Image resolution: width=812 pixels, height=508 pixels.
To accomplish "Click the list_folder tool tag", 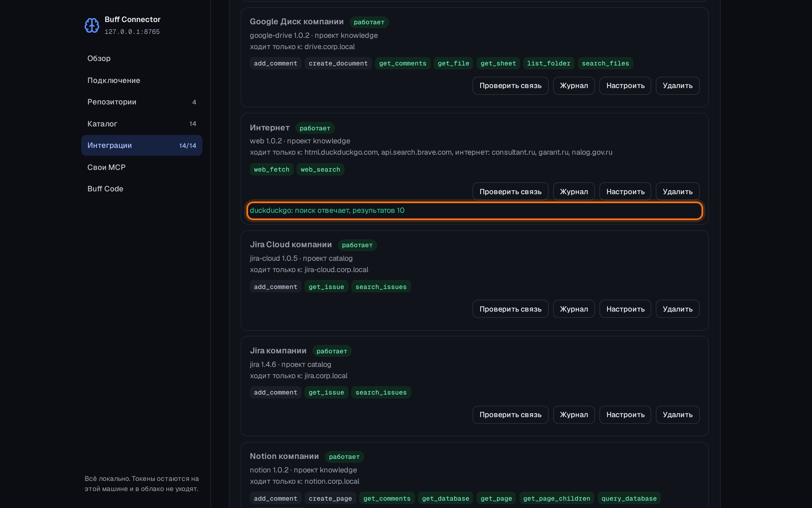I will pyautogui.click(x=549, y=63).
